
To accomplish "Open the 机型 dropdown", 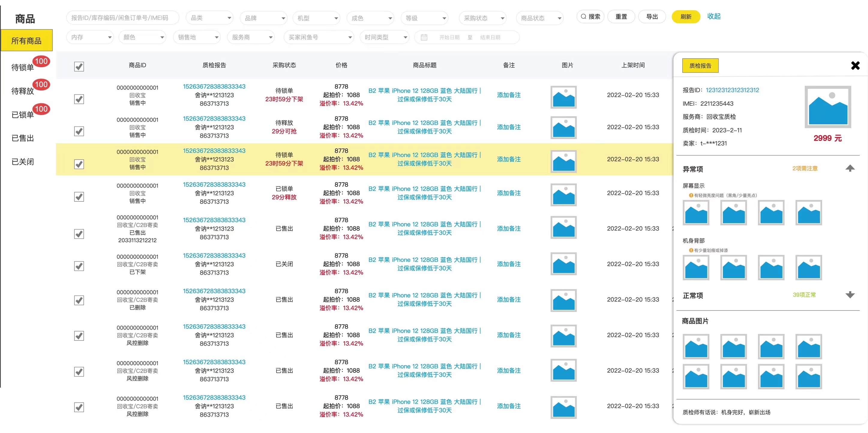I will 317,18.
